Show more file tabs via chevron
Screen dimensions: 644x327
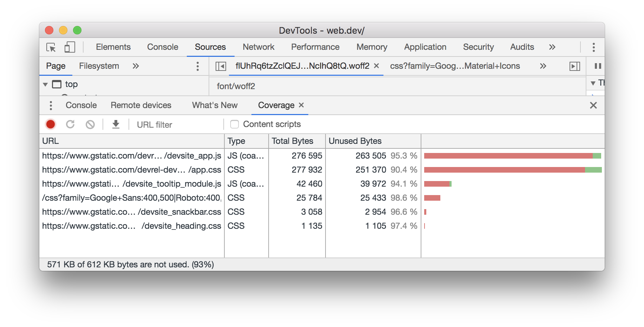click(543, 66)
